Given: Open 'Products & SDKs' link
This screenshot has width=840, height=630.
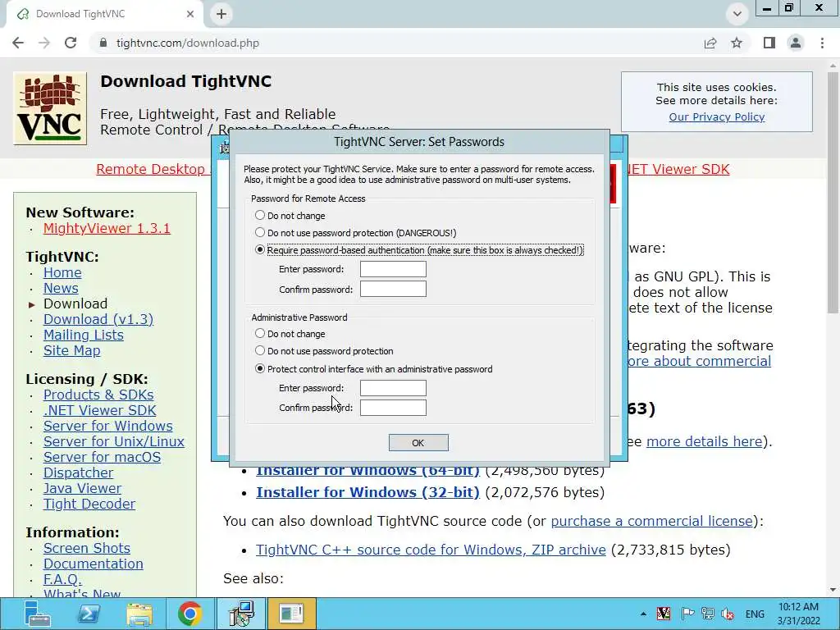Looking at the screenshot, I should [98, 395].
